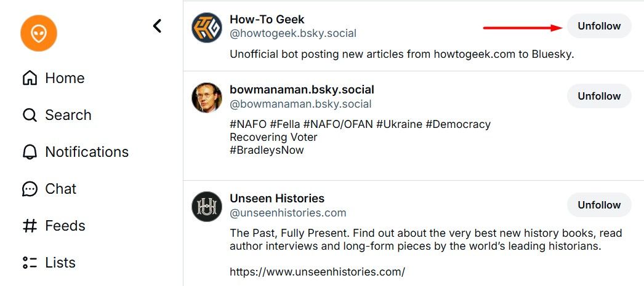Screen dimensions: 644x286
Task: Click the Search magnifier icon
Action: 30,115
